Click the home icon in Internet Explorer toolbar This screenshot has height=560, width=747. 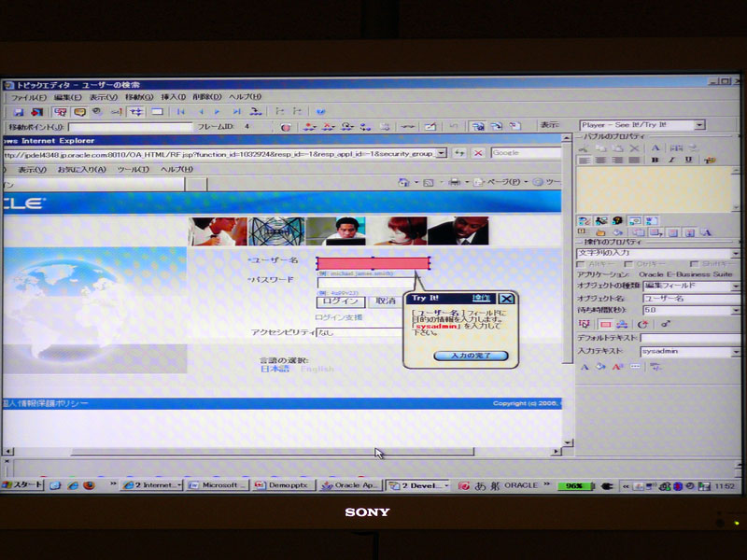point(403,182)
